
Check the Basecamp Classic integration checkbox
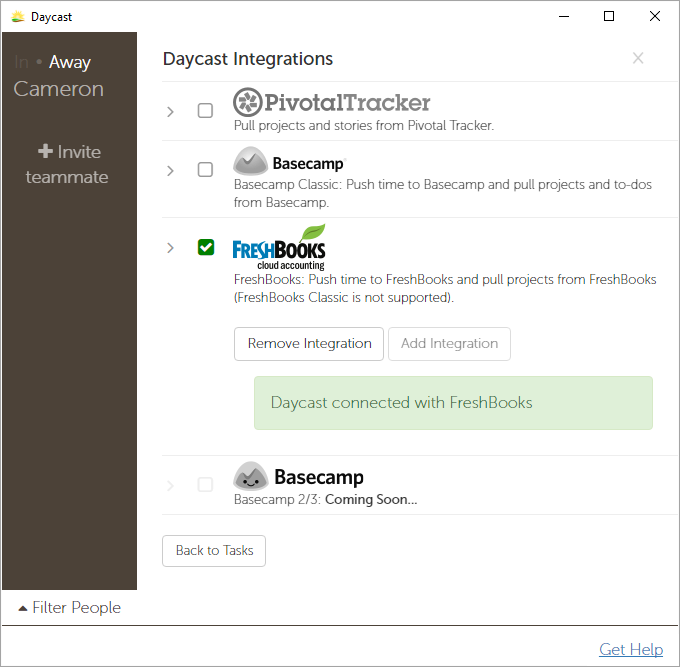205,169
